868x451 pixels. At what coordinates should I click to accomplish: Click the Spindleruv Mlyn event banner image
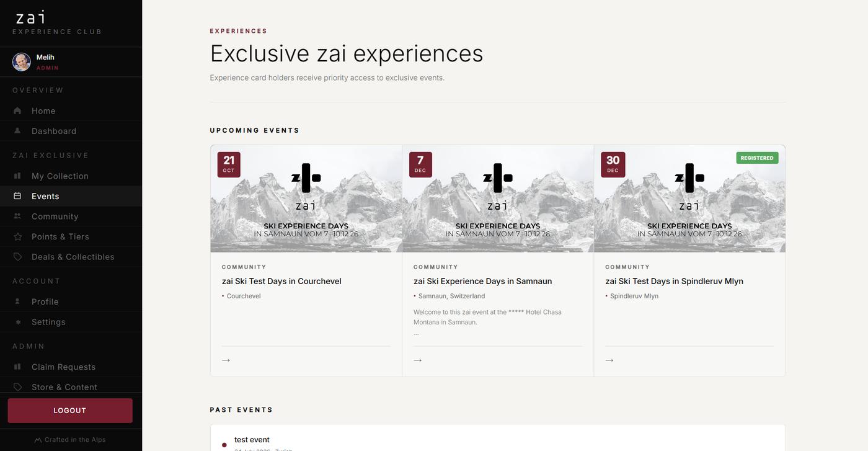coord(689,199)
